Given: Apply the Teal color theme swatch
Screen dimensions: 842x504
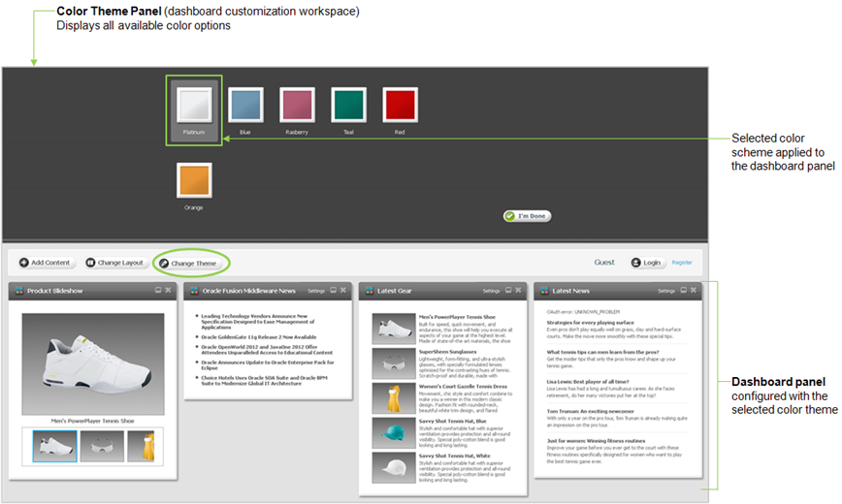Looking at the screenshot, I should point(348,104).
